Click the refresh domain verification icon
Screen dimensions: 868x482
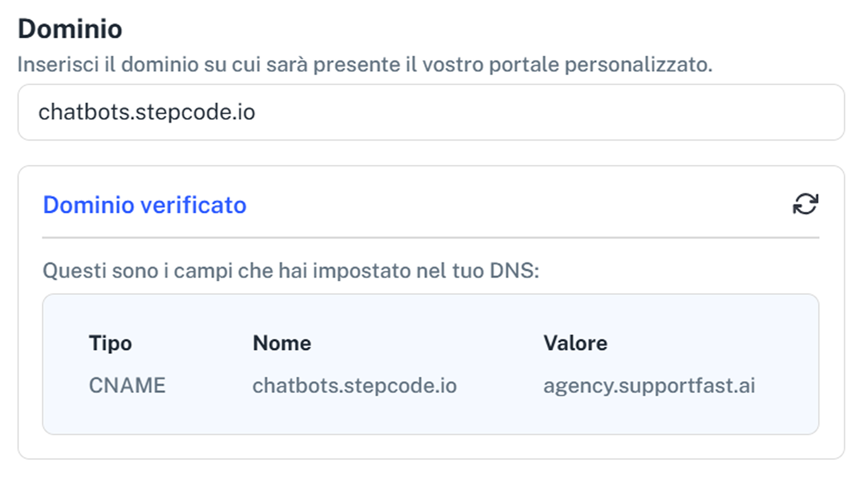[805, 204]
